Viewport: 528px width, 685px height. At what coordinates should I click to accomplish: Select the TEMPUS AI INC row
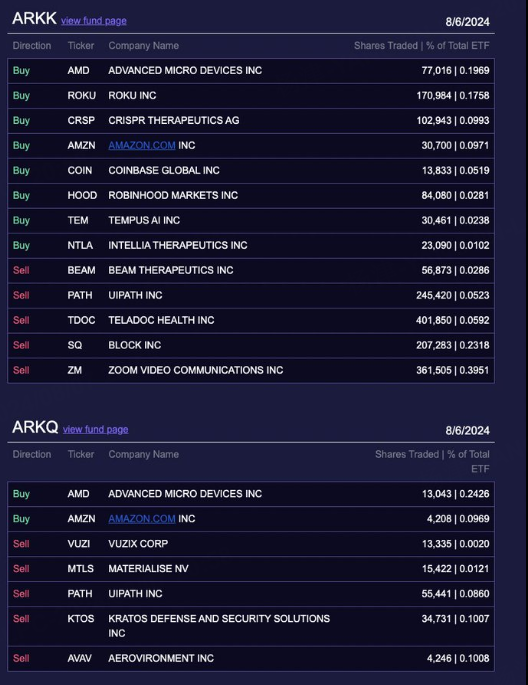pyautogui.click(x=251, y=221)
